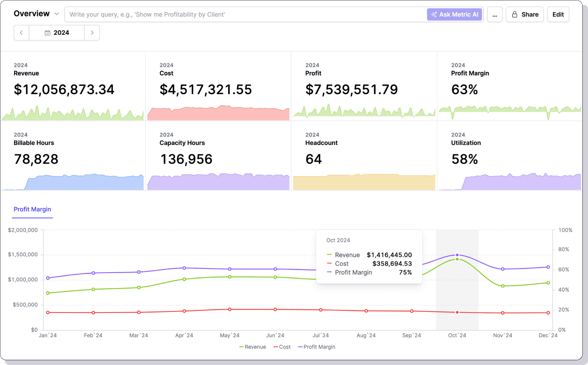Open the Revenue metric card
Viewport: 588px width, 365px height.
73,86
